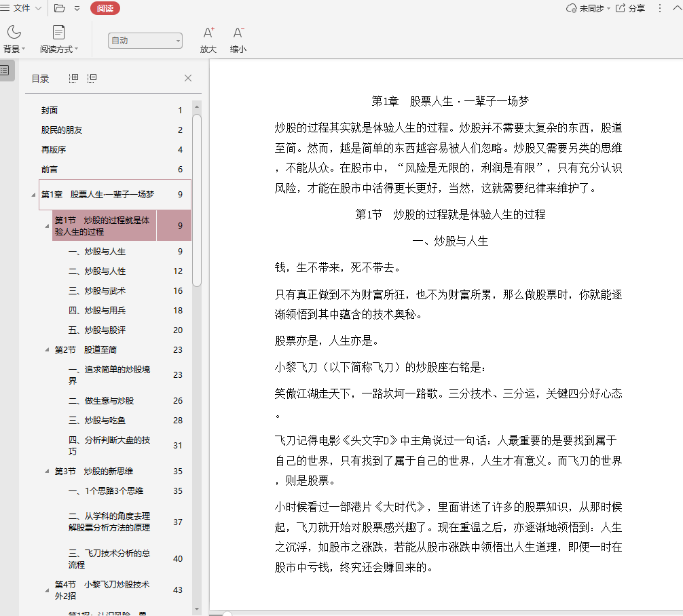Click the 目录 panel title
The width and height of the screenshot is (683, 616).
pos(40,79)
